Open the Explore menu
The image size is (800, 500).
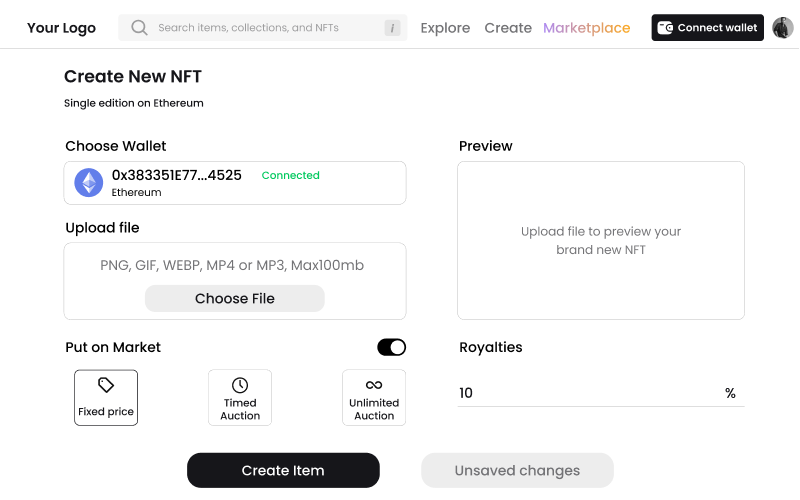pyautogui.click(x=445, y=28)
